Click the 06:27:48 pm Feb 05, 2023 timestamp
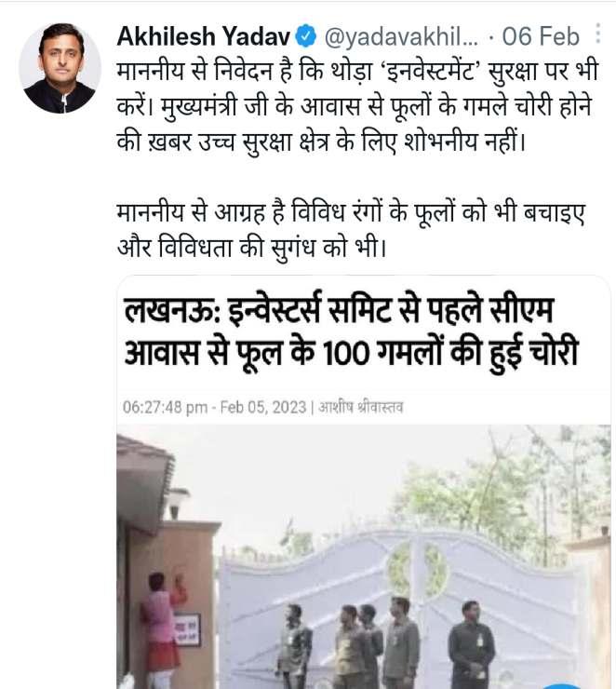 pos(214,407)
